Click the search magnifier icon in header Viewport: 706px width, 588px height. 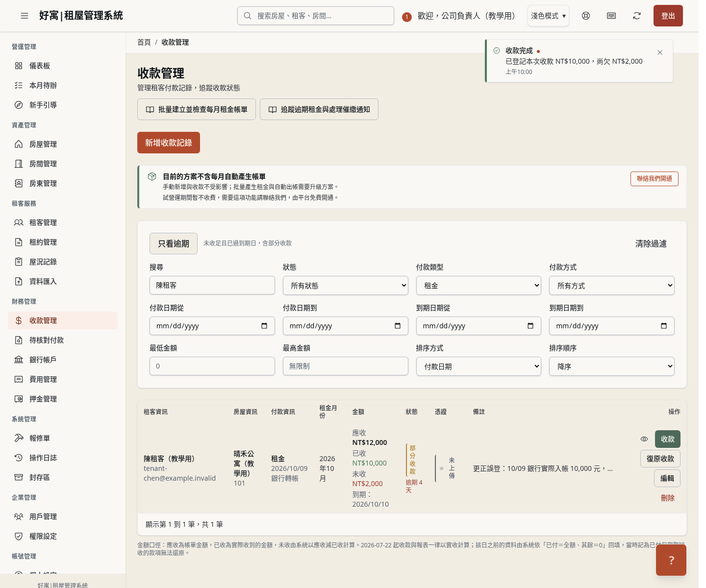[248, 16]
